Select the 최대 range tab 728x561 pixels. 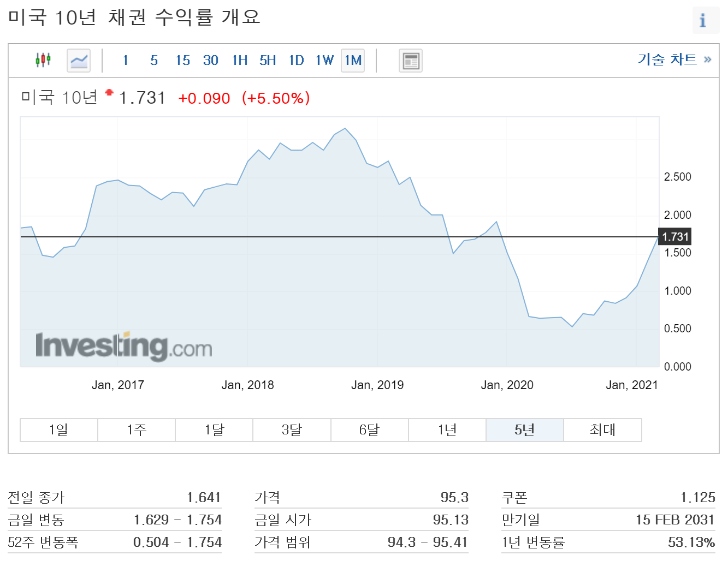(x=602, y=430)
